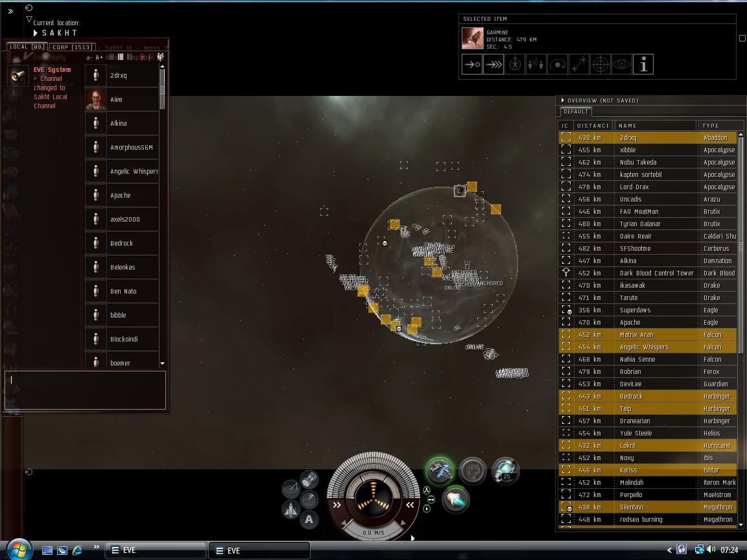Open the Windows Start orb
This screenshot has width=747, height=560.
19,550
